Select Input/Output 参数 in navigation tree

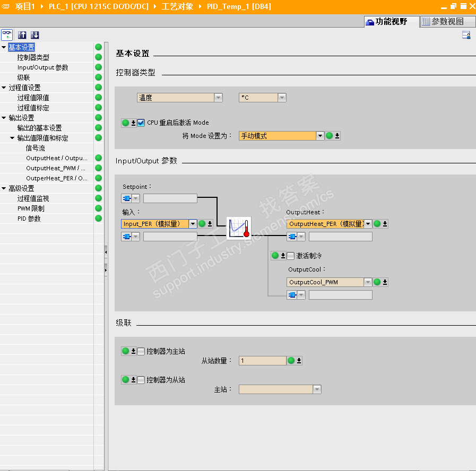[x=43, y=67]
